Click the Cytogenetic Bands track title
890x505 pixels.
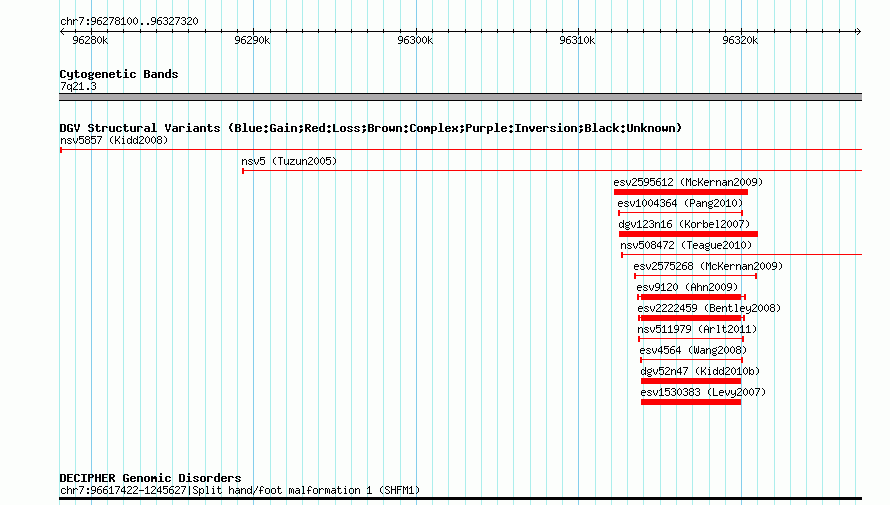pos(119,74)
